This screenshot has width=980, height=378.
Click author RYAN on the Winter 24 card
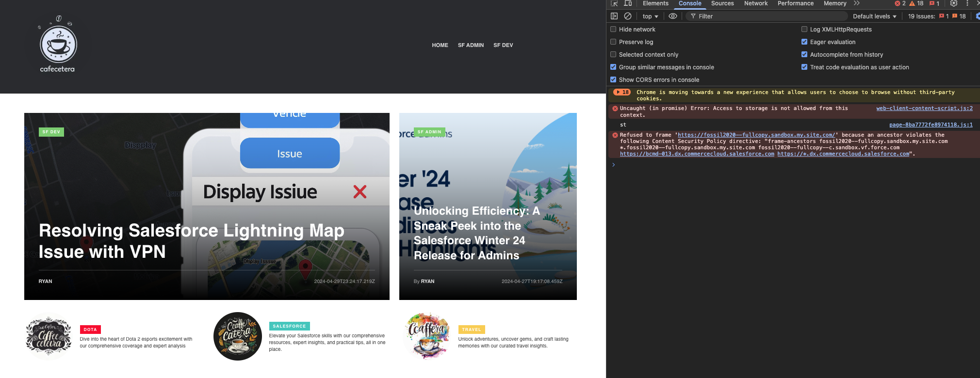coord(427,282)
